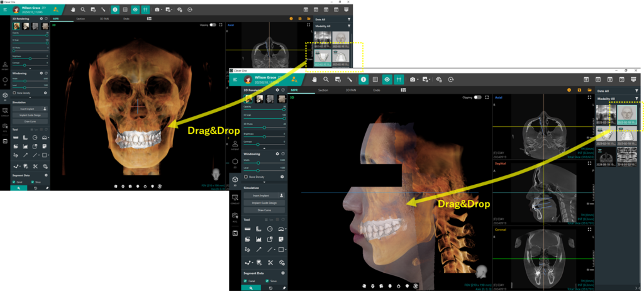Viewport: 644px width, 291px height.
Task: Reset the Windowing settings
Action: tap(283, 153)
